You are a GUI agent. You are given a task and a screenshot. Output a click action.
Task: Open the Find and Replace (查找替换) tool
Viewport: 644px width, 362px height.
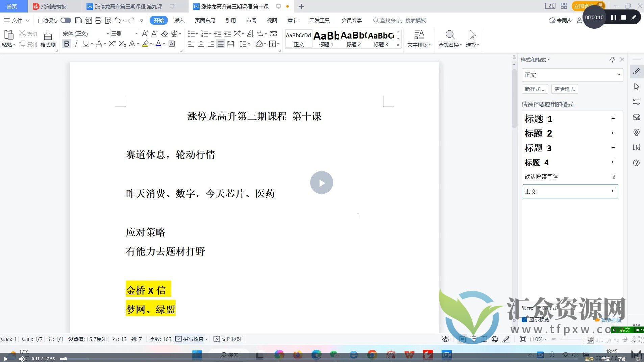pos(450,38)
